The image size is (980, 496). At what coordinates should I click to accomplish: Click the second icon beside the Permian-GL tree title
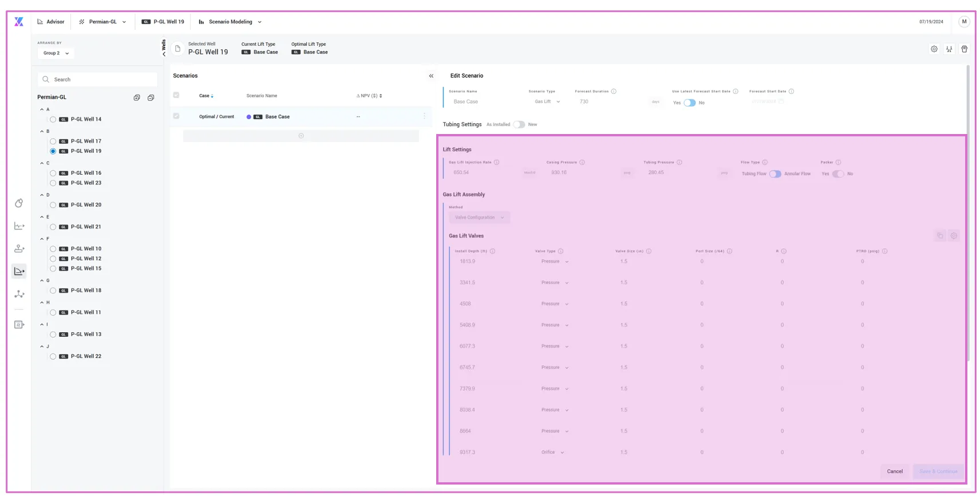(151, 98)
